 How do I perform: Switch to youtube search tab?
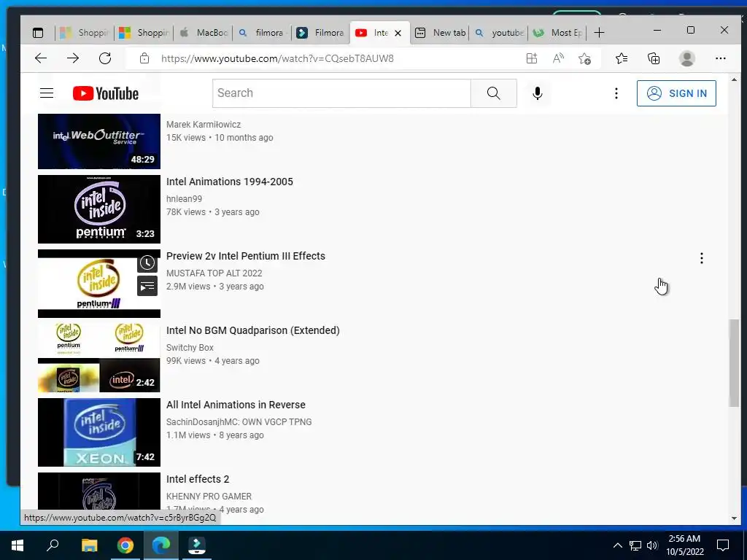click(499, 33)
